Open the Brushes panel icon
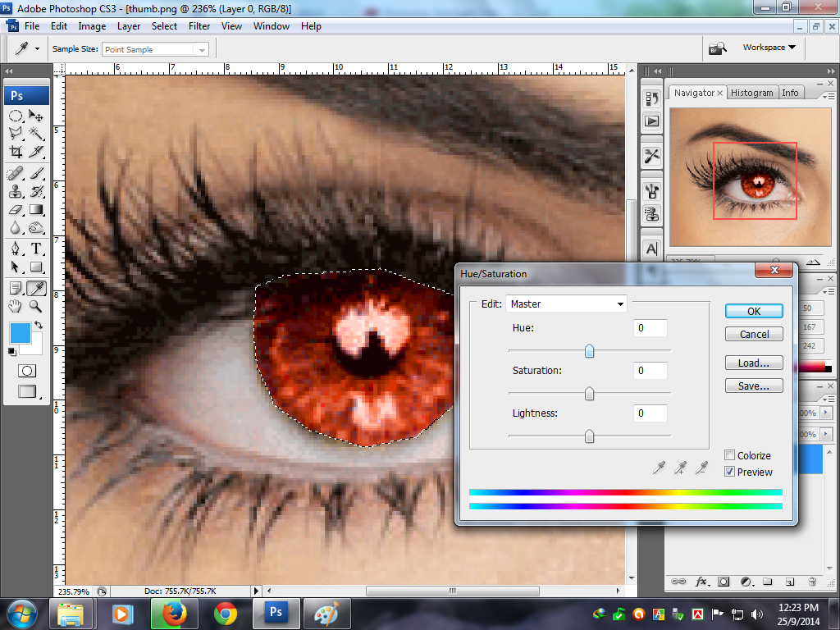The image size is (840, 630). (652, 191)
